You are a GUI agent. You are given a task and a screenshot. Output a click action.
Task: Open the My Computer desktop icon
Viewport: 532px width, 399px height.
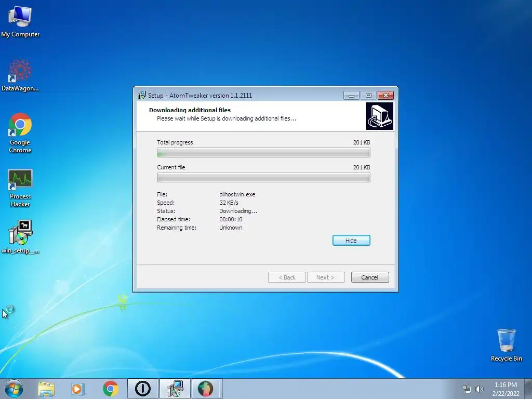point(20,21)
